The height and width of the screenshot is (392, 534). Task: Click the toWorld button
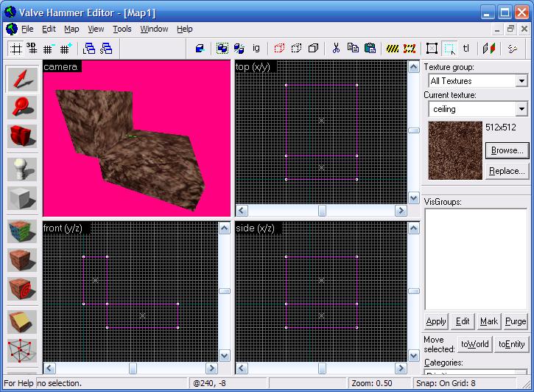[x=475, y=344]
